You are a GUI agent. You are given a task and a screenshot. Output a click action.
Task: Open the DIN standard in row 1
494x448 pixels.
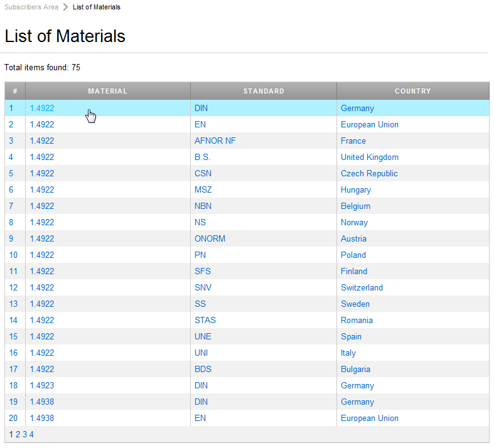click(x=201, y=108)
